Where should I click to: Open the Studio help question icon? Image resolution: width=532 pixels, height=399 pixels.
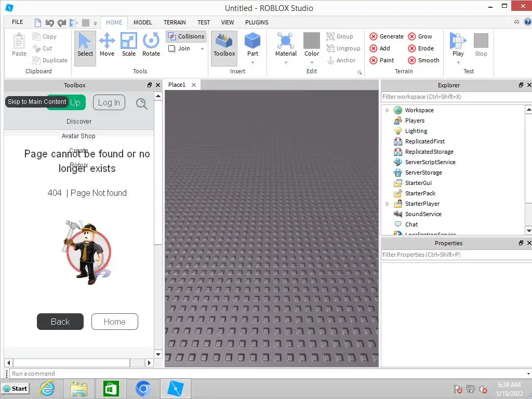pos(528,22)
